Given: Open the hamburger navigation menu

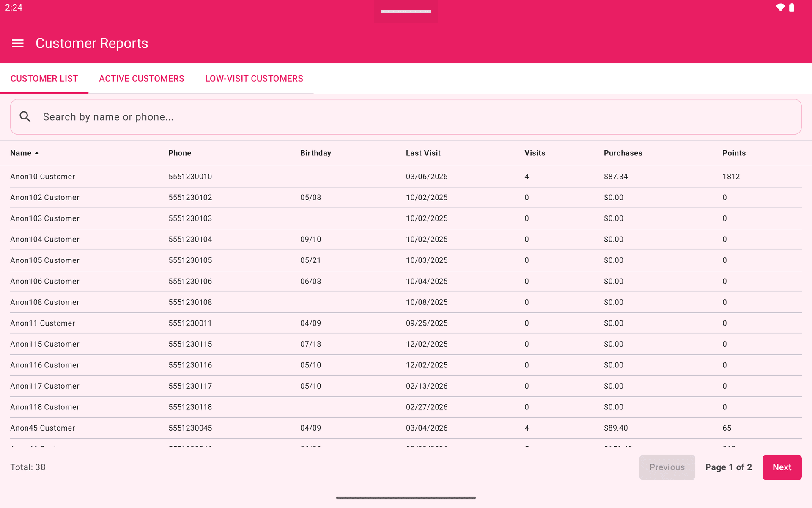Looking at the screenshot, I should [18, 43].
